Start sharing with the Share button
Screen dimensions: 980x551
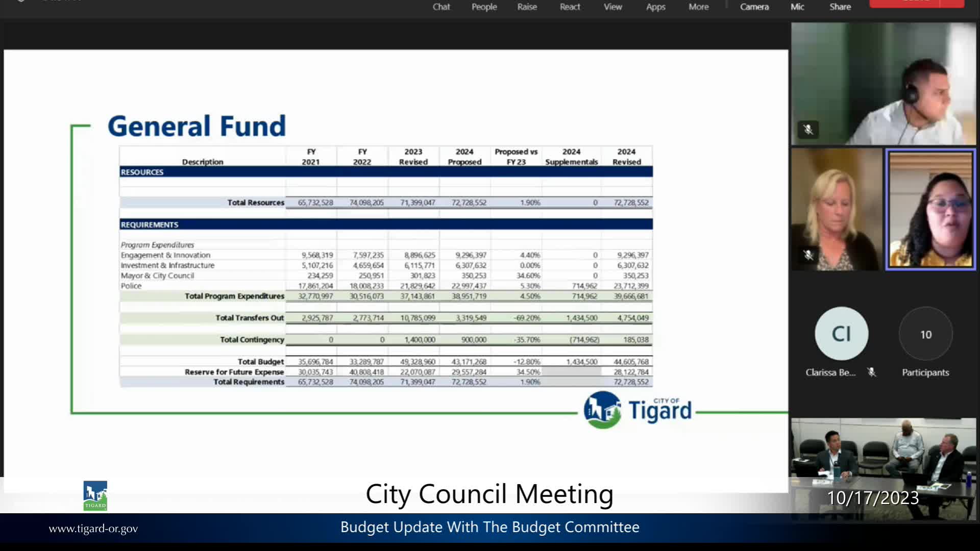[840, 7]
